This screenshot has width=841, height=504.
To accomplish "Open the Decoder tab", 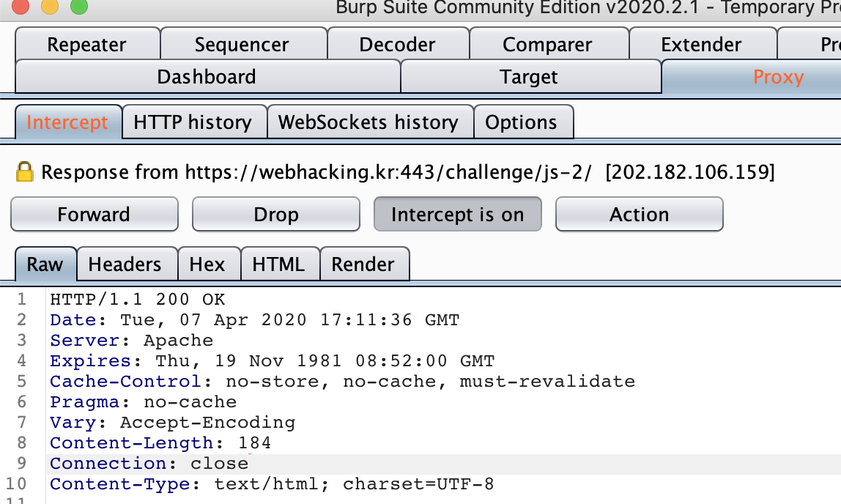I will pyautogui.click(x=398, y=44).
